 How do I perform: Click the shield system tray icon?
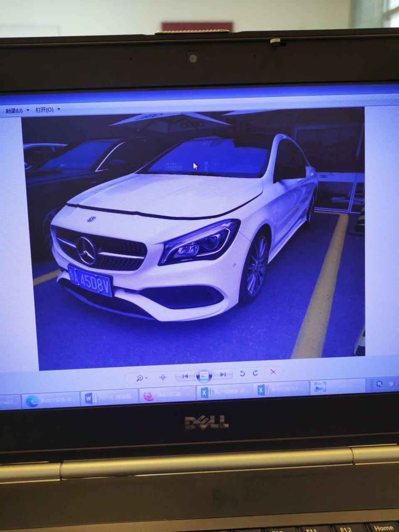[391, 384]
